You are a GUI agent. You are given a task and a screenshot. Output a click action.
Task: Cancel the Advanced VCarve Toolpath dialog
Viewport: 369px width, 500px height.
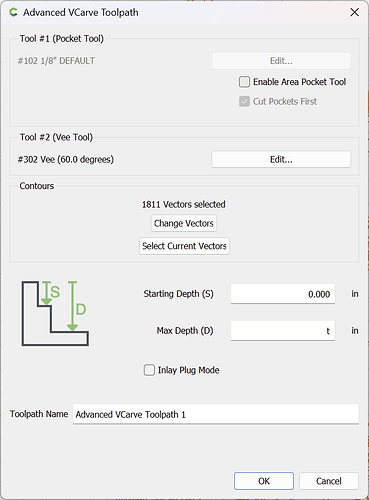(x=329, y=481)
